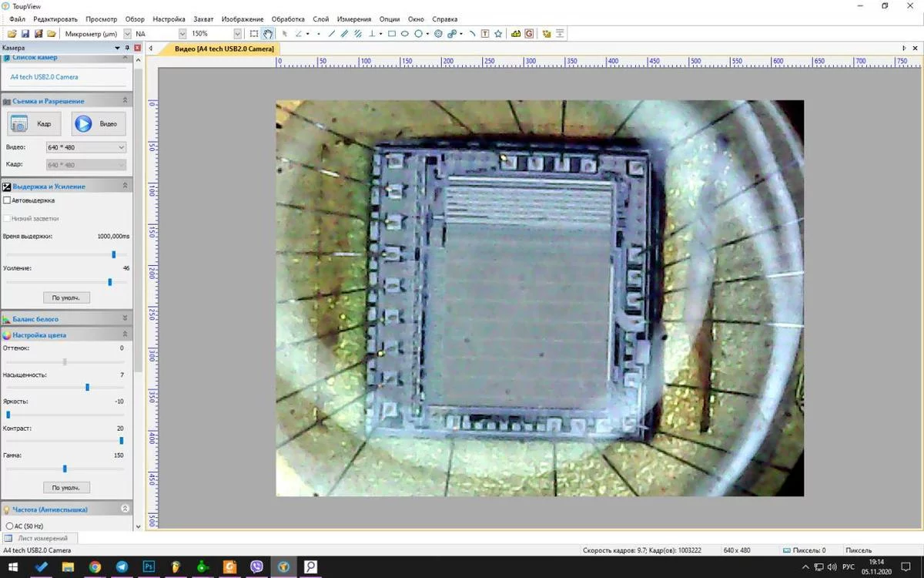This screenshot has height=578, width=924.
Task: Open the Справка menu
Action: click(x=444, y=19)
